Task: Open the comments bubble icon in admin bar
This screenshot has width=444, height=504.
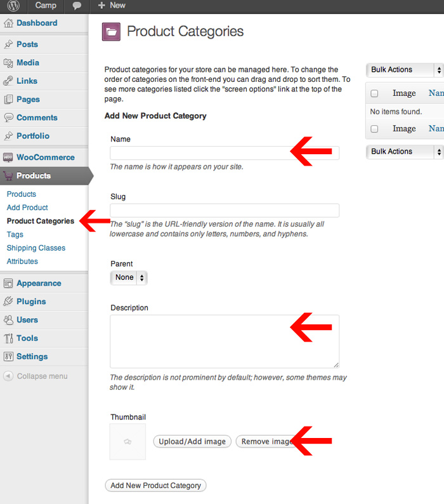Action: pos(77,6)
